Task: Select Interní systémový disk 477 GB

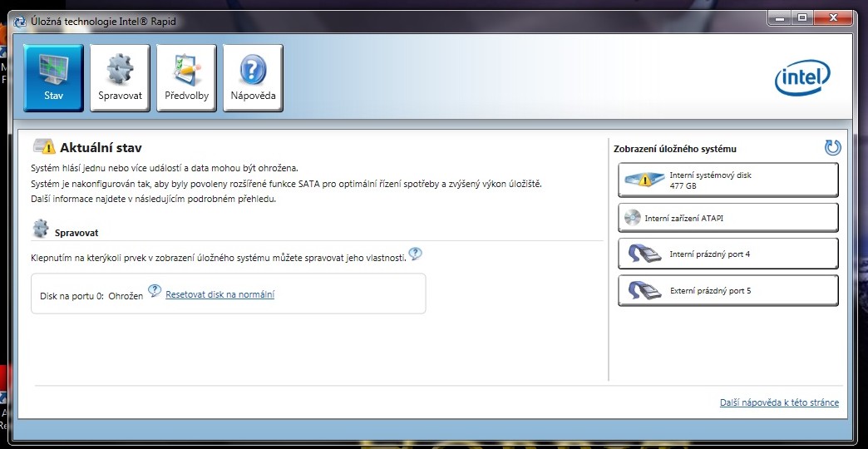Action: click(728, 180)
